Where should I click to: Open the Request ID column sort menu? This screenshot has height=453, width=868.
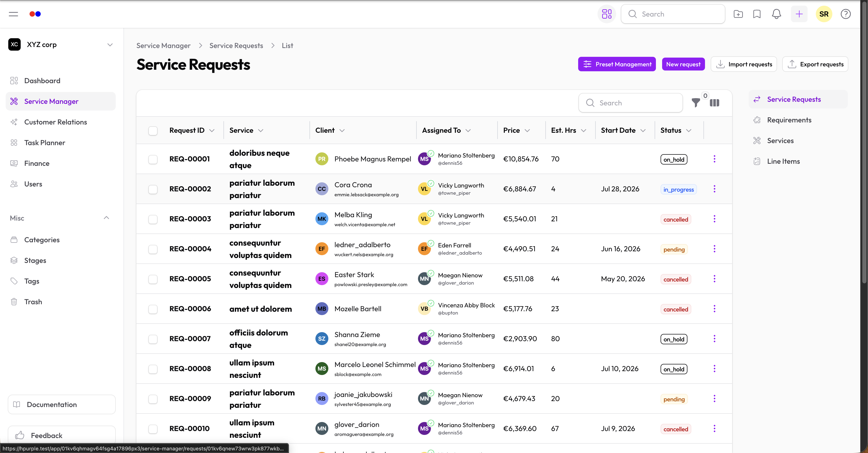212,131
